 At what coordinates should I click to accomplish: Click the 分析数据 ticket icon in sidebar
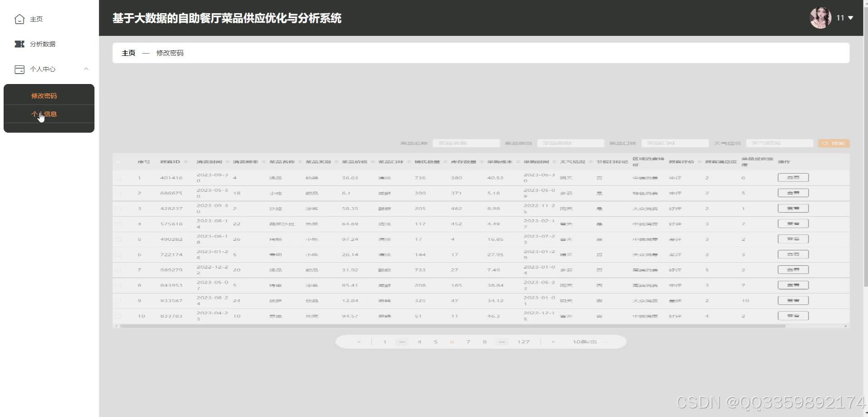(x=20, y=44)
